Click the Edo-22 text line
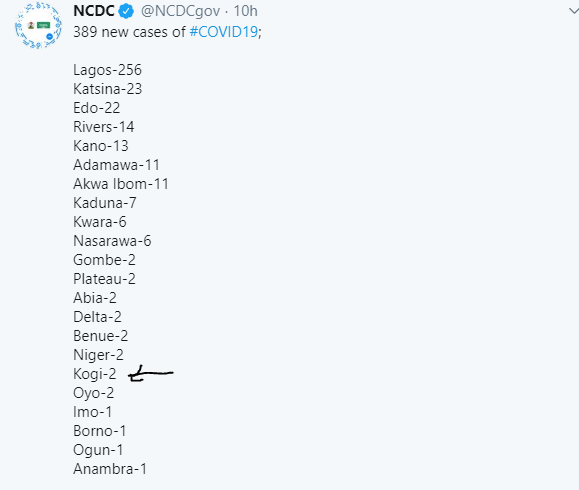Viewport: 579px width, 490px height. coord(97,108)
